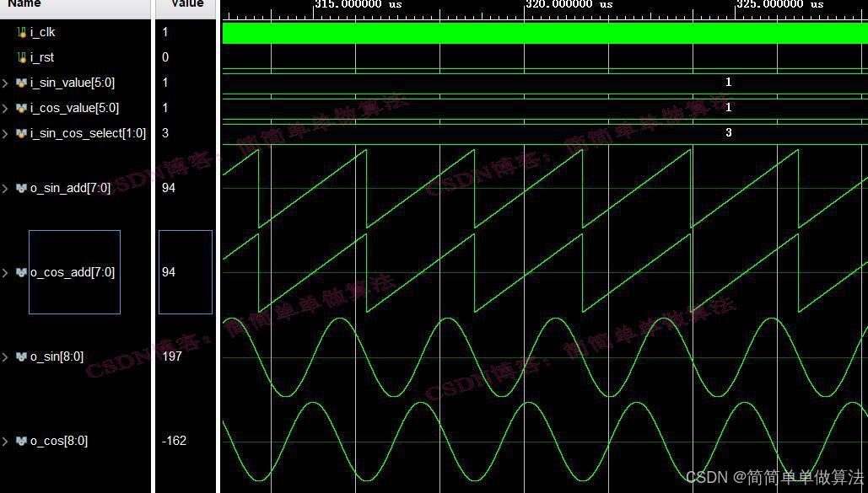Click the i_cos_value bus icon
This screenshot has width=868, height=493.
click(22, 108)
